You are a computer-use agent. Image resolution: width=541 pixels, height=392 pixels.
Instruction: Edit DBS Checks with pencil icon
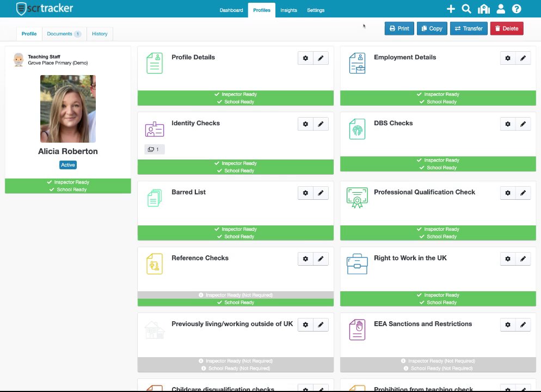click(523, 124)
